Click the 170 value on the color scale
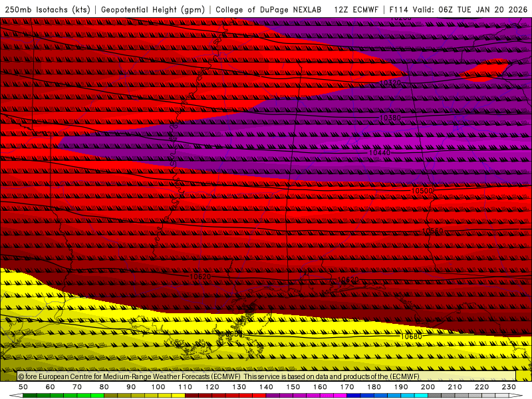 (x=346, y=387)
